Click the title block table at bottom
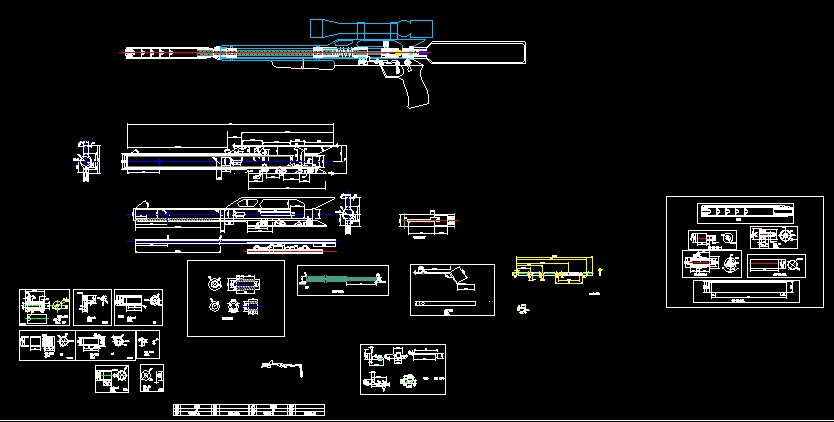The image size is (834, 422). pos(249,410)
